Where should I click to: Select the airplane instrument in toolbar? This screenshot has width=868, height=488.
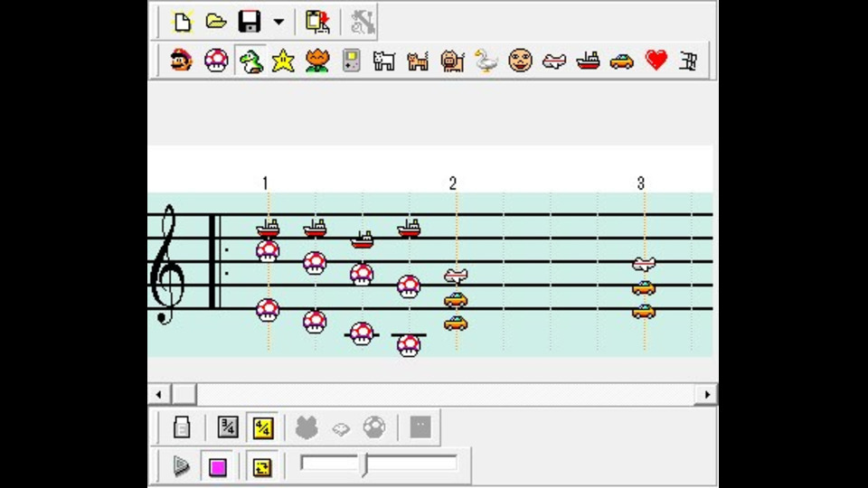click(554, 61)
